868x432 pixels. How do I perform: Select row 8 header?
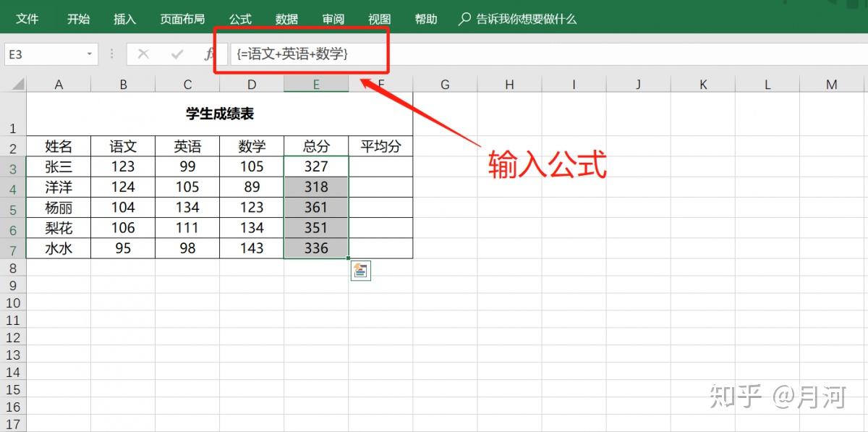[x=13, y=268]
